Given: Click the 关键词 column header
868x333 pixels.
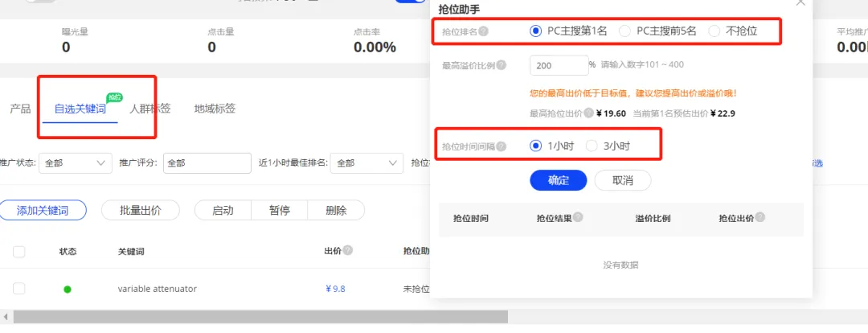Looking at the screenshot, I should click(x=131, y=252).
